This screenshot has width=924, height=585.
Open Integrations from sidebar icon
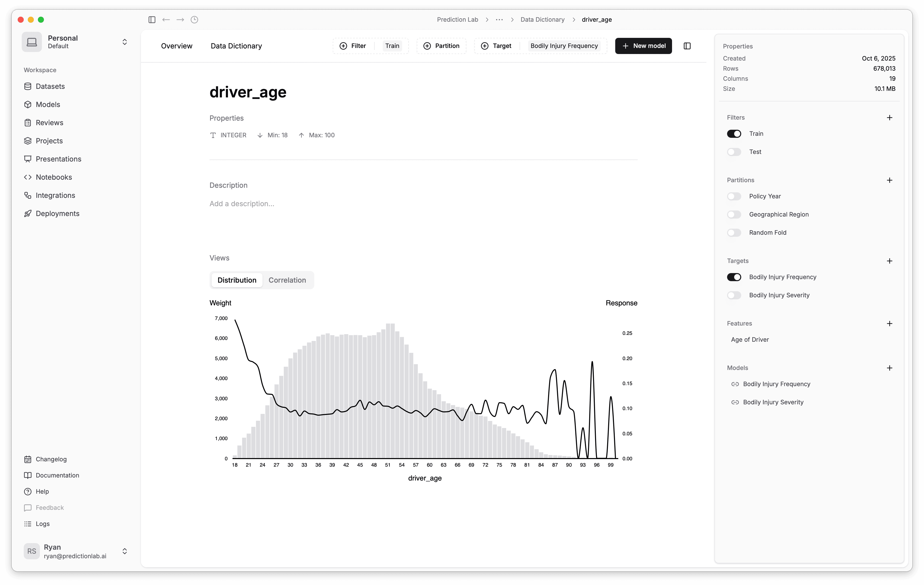click(28, 196)
